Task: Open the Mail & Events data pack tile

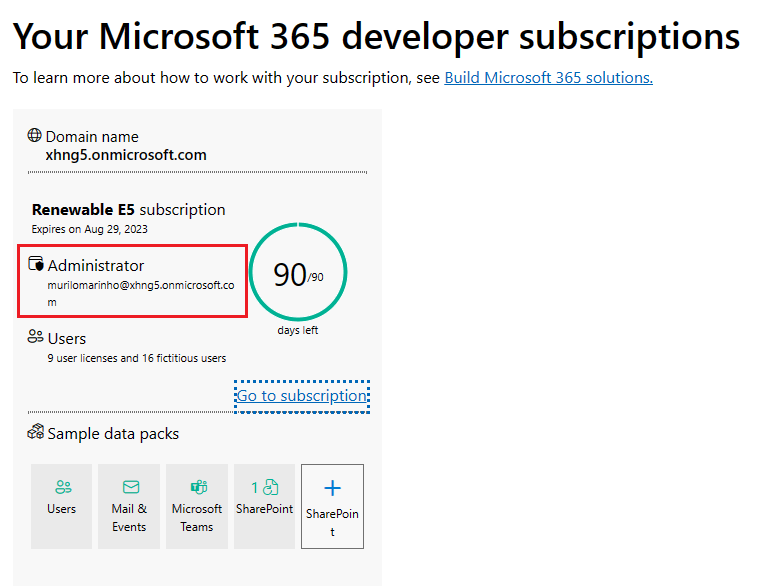Action: [129, 506]
